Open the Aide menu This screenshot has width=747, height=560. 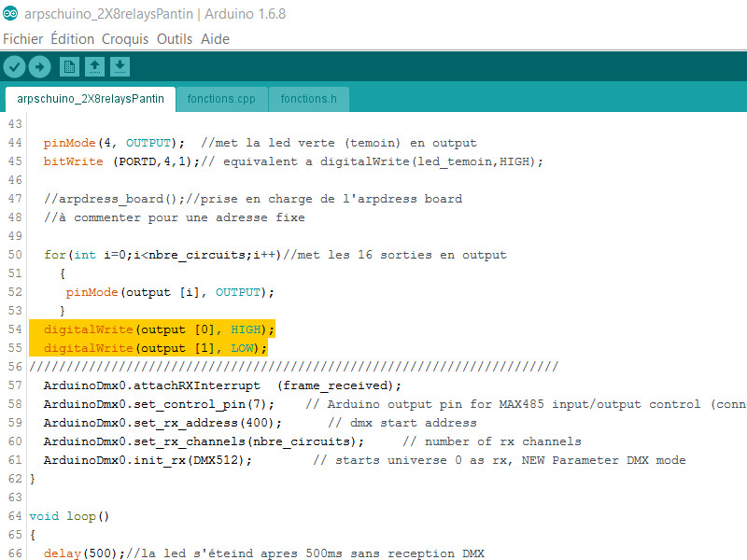tap(215, 39)
